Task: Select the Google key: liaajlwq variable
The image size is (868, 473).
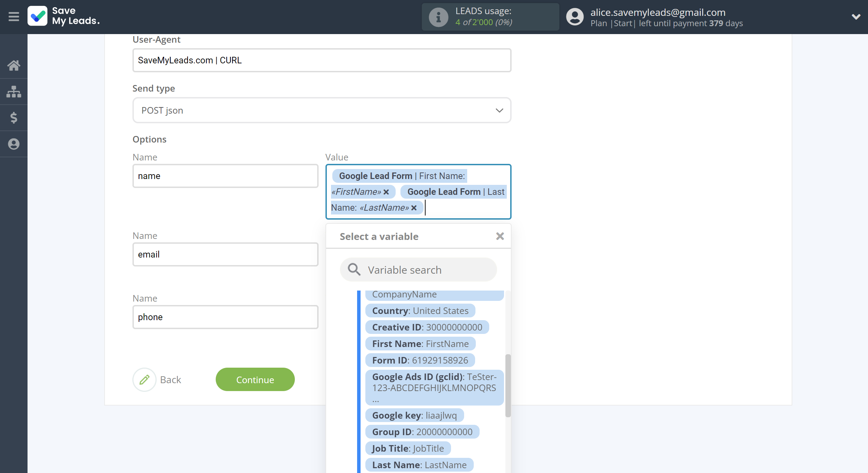Action: tap(414, 415)
